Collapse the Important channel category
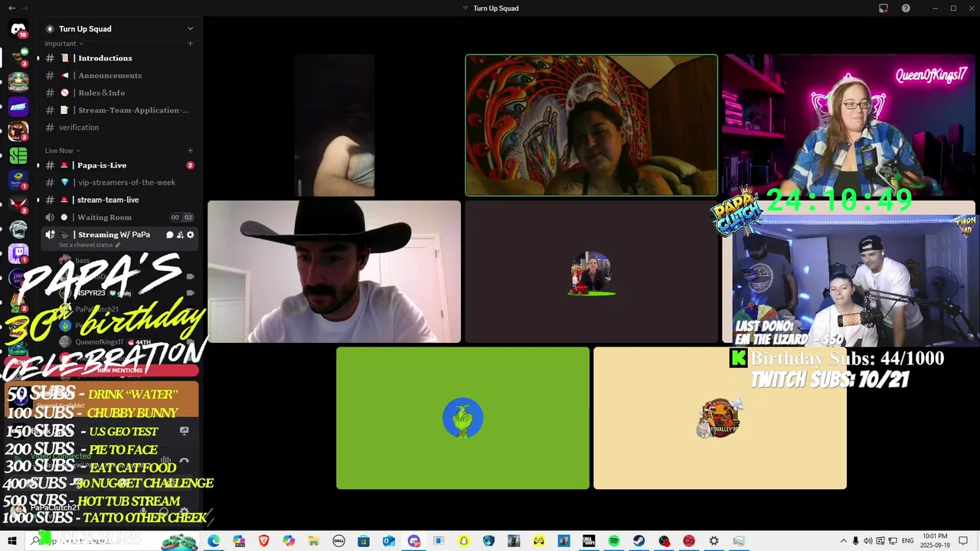The image size is (980, 551). pos(64,44)
